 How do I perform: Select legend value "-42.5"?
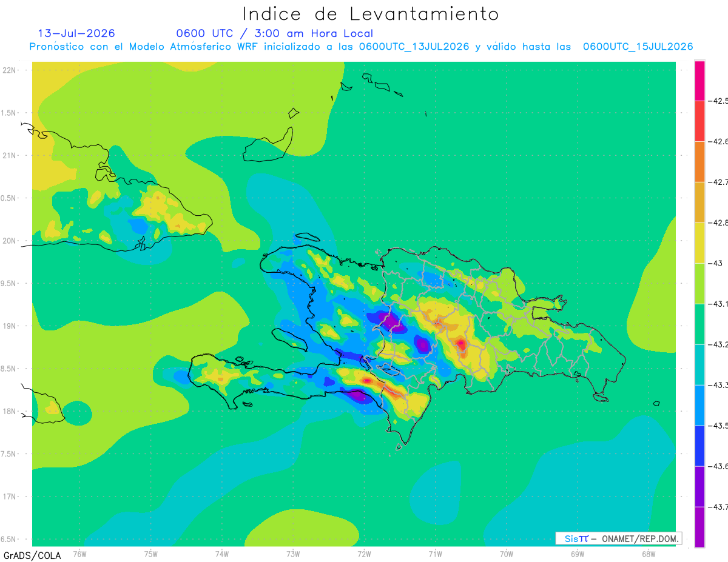718,101
